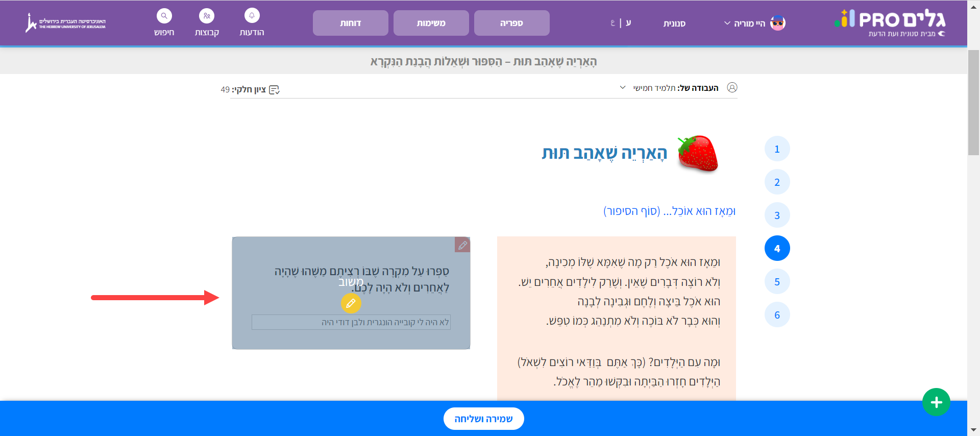Go to page 6
Viewport: 980px width, 436px height.
[777, 315]
